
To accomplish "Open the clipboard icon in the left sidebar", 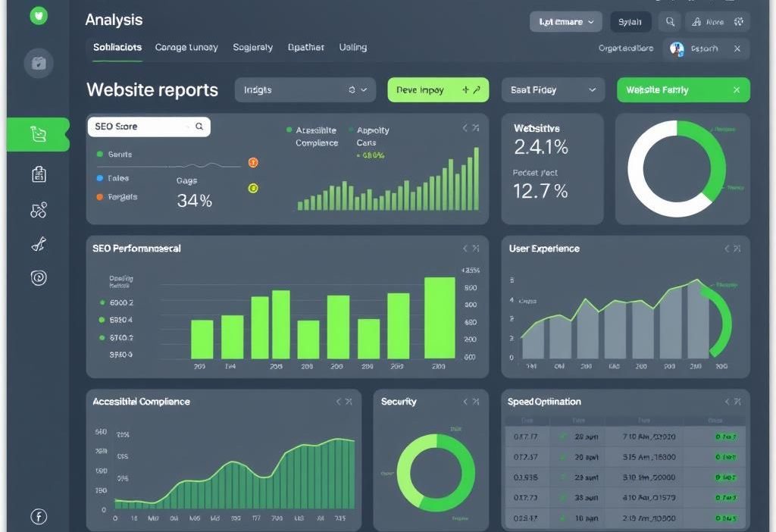I will pos(39,174).
